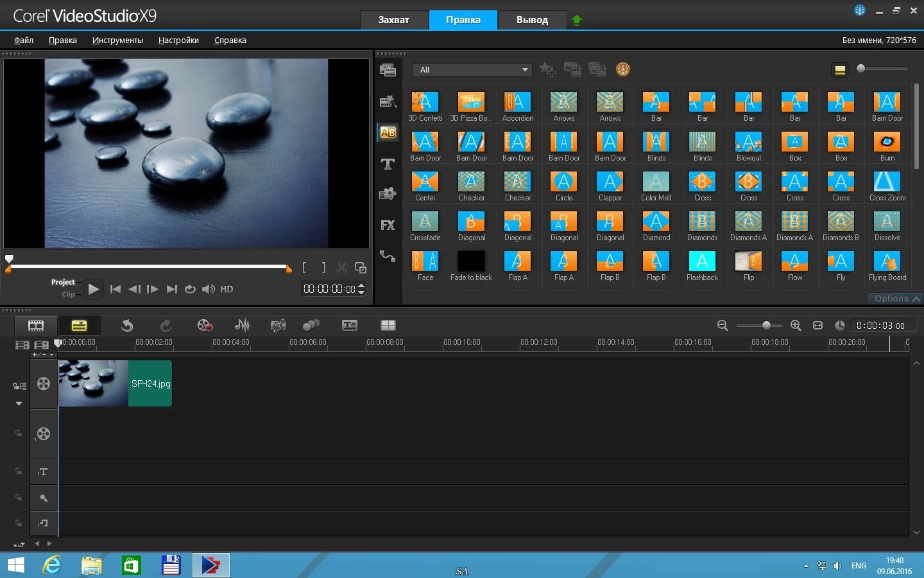
Task: Play the project preview
Action: pos(94,289)
